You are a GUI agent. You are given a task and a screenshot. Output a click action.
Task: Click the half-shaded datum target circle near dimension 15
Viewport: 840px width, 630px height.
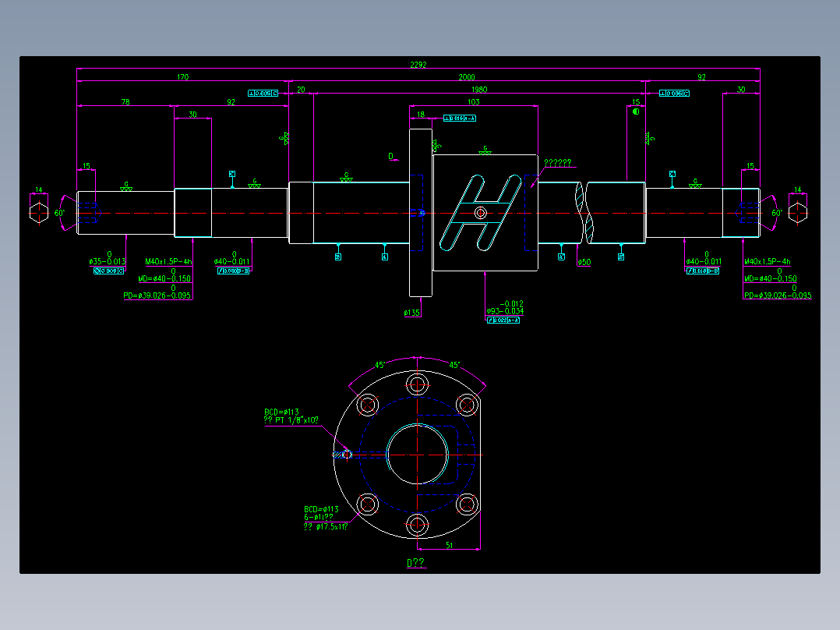tap(636, 110)
